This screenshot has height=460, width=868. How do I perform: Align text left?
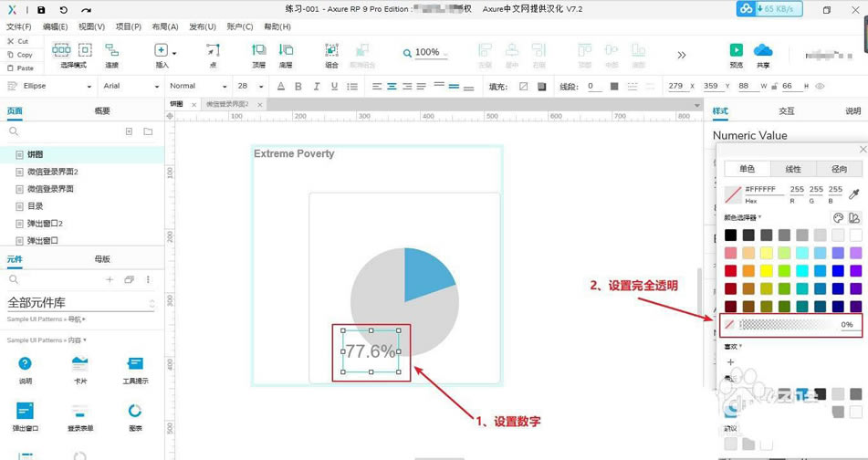(x=377, y=87)
